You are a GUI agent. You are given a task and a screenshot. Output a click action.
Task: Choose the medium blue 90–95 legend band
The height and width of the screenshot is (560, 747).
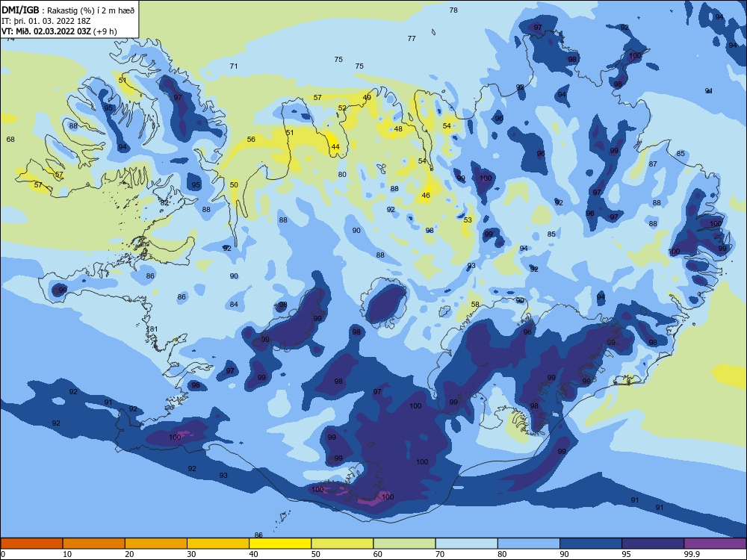pyautogui.click(x=591, y=544)
